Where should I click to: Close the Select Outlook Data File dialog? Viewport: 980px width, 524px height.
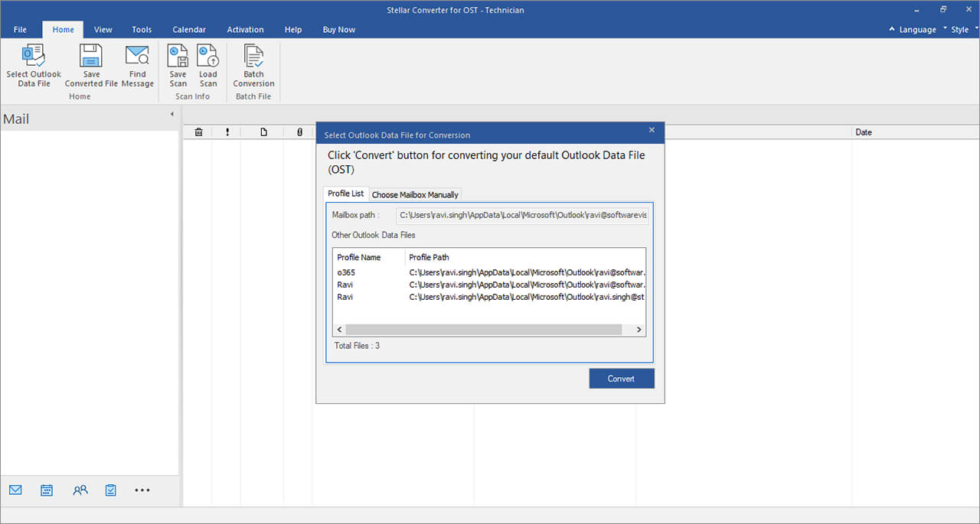coord(652,130)
